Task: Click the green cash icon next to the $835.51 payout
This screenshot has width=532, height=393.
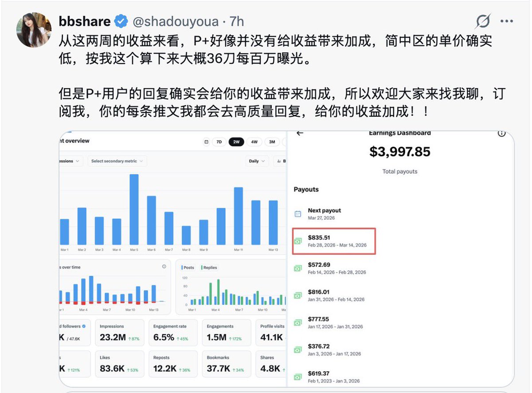Action: click(297, 240)
